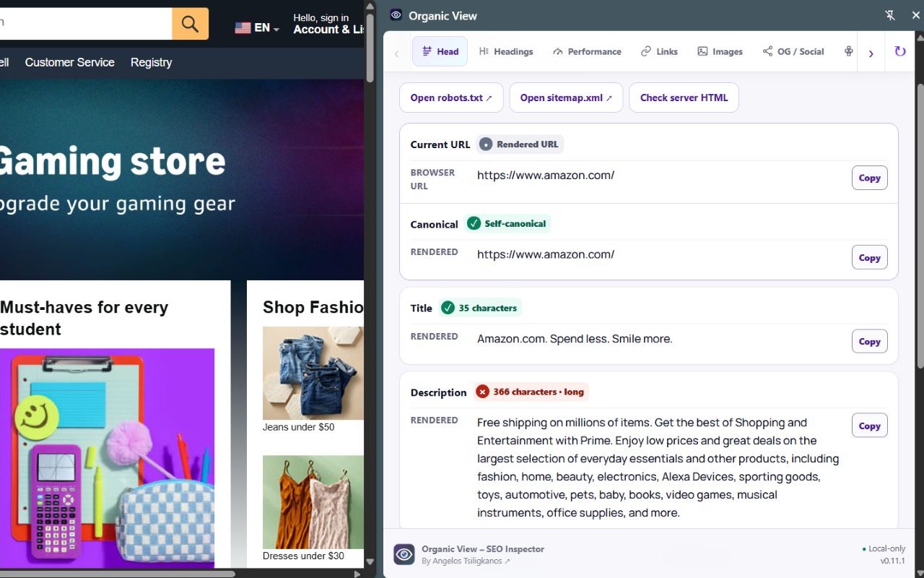Open the partially visible schema tab icon

click(x=848, y=51)
